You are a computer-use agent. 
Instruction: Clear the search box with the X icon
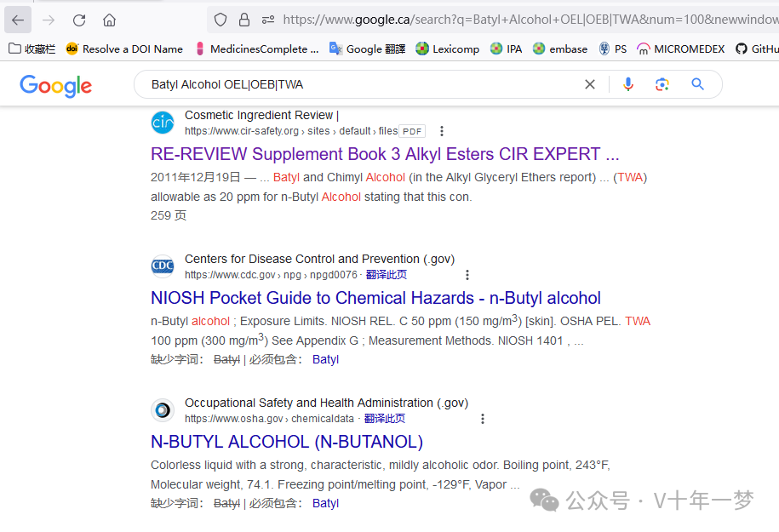click(x=590, y=83)
